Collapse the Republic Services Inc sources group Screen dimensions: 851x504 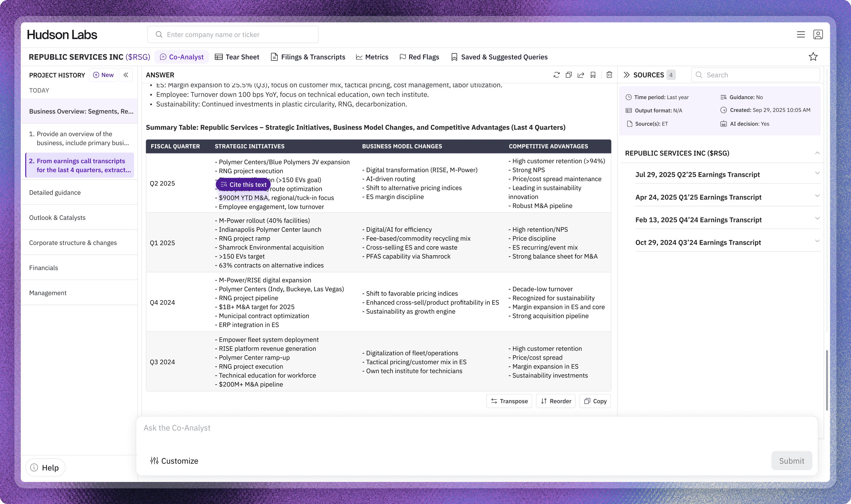[x=817, y=153]
